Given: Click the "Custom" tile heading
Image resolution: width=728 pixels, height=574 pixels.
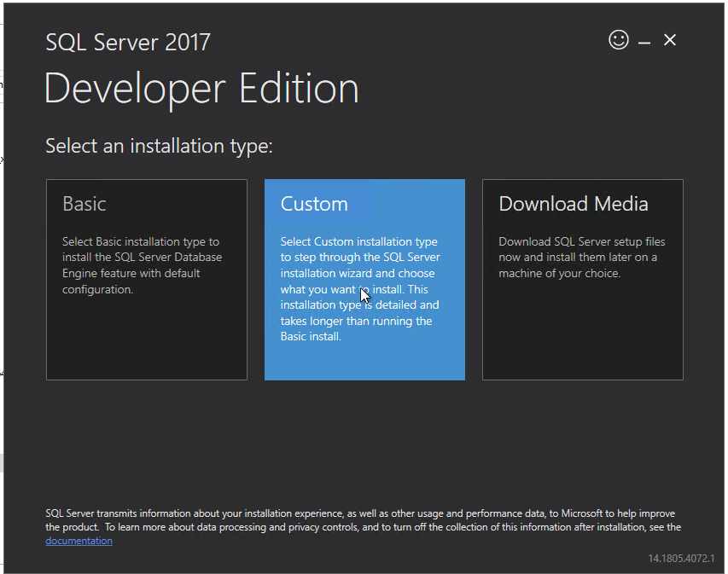Looking at the screenshot, I should [314, 204].
